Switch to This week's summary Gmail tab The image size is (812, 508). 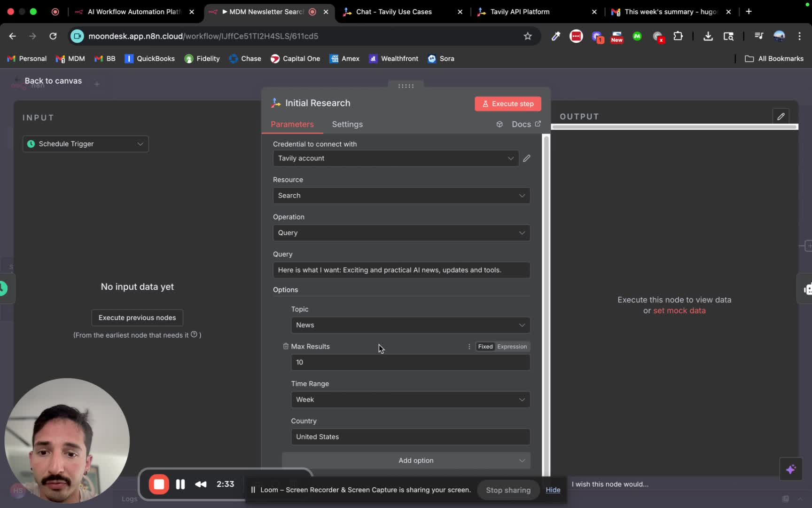click(671, 12)
